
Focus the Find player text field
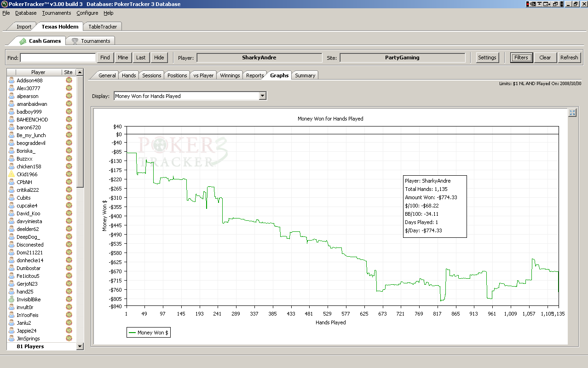pyautogui.click(x=58, y=57)
